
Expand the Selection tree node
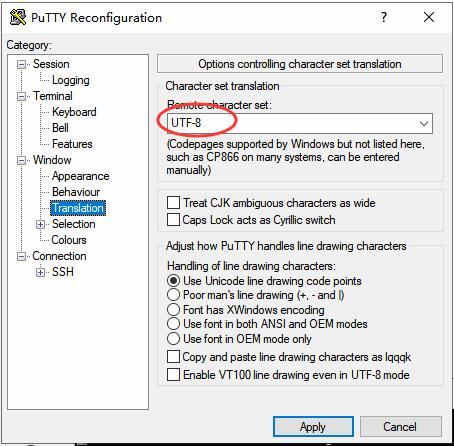tap(40, 224)
